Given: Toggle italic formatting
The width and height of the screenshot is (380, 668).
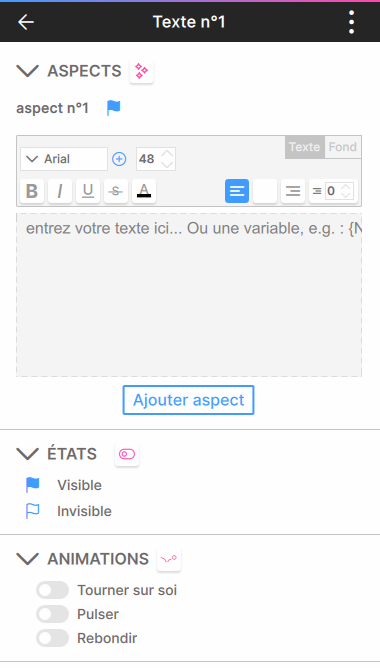Looking at the screenshot, I should 60,191.
